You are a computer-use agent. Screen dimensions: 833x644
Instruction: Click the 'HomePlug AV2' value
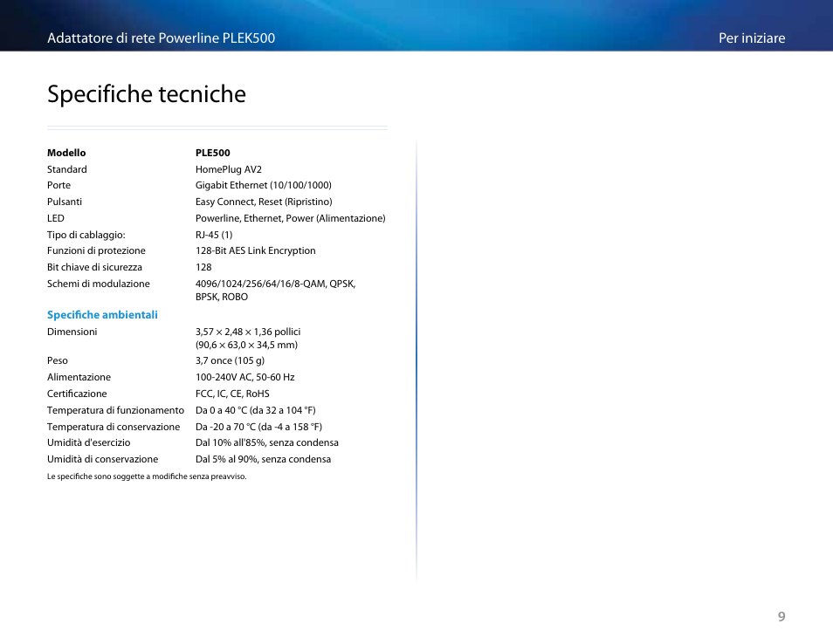click(229, 169)
